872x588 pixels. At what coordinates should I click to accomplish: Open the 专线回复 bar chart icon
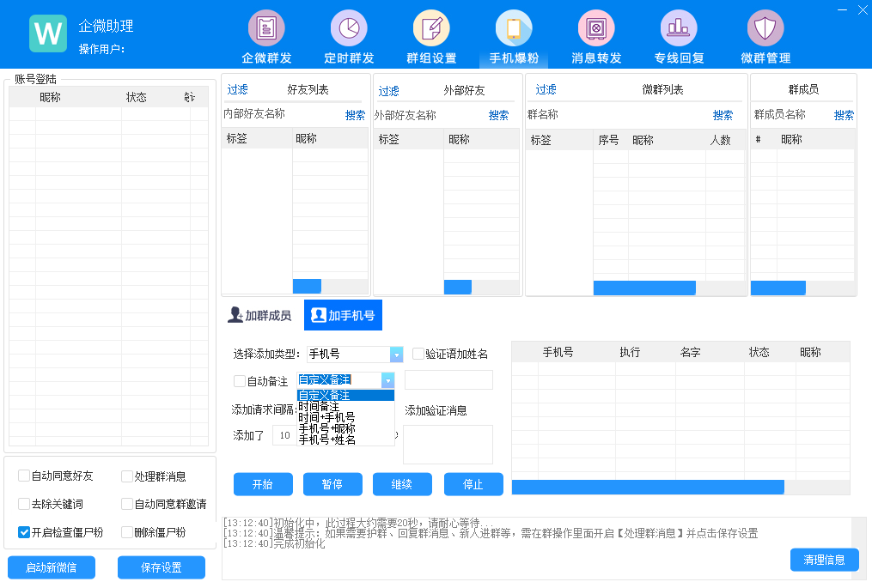[679, 28]
